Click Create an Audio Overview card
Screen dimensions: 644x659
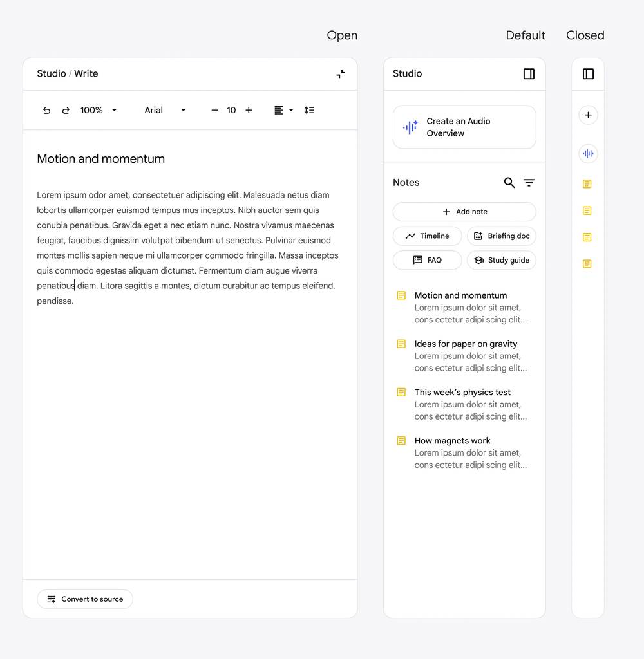coord(464,127)
